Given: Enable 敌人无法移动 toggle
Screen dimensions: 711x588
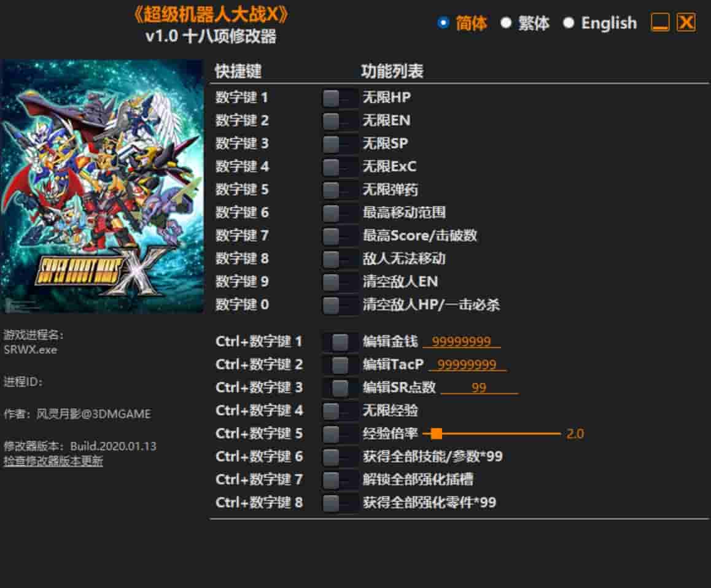Looking at the screenshot, I should click(339, 259).
